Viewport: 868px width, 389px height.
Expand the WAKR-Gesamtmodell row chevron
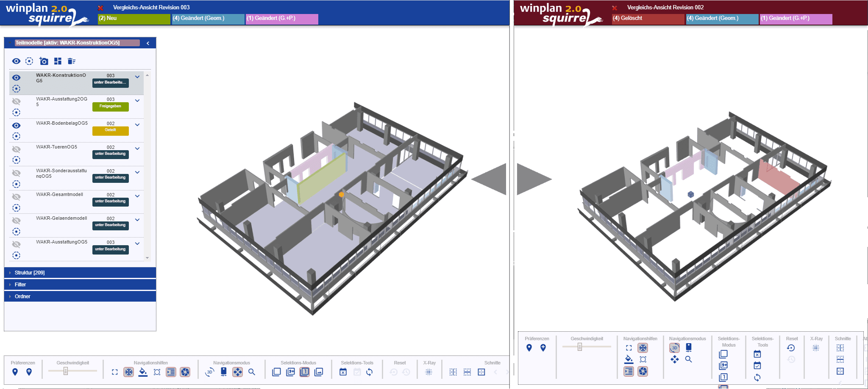pyautogui.click(x=137, y=196)
